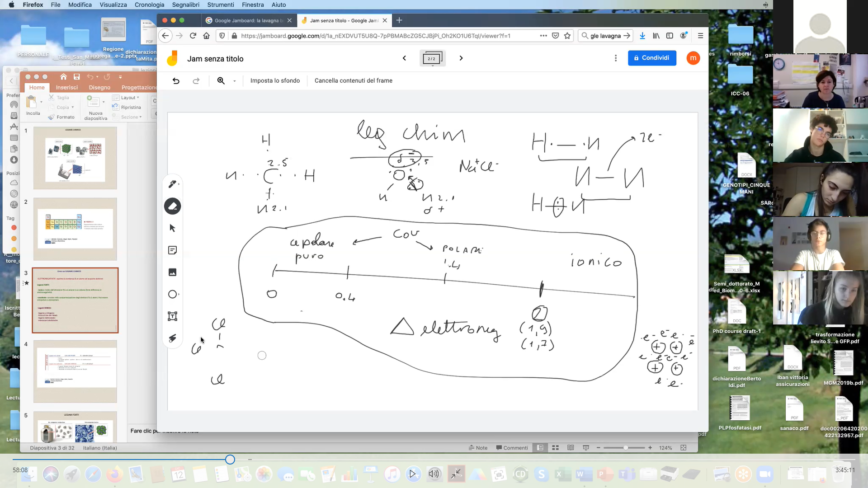Click the Condividi share button
Screen dimensions: 868x488
(651, 58)
